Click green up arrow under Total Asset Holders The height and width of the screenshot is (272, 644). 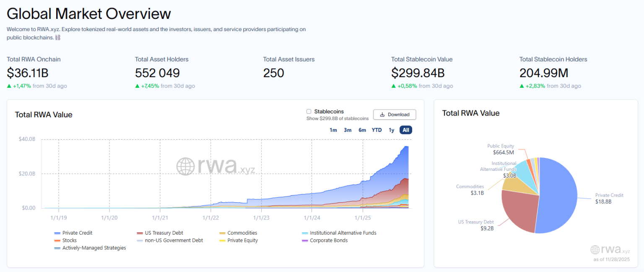[x=138, y=86]
